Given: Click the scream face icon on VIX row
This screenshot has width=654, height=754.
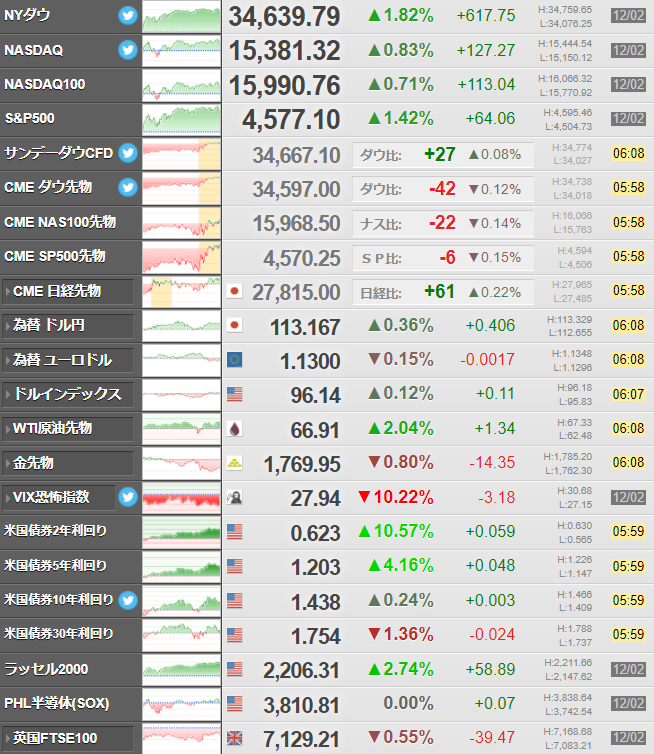Looking at the screenshot, I should click(x=234, y=497).
